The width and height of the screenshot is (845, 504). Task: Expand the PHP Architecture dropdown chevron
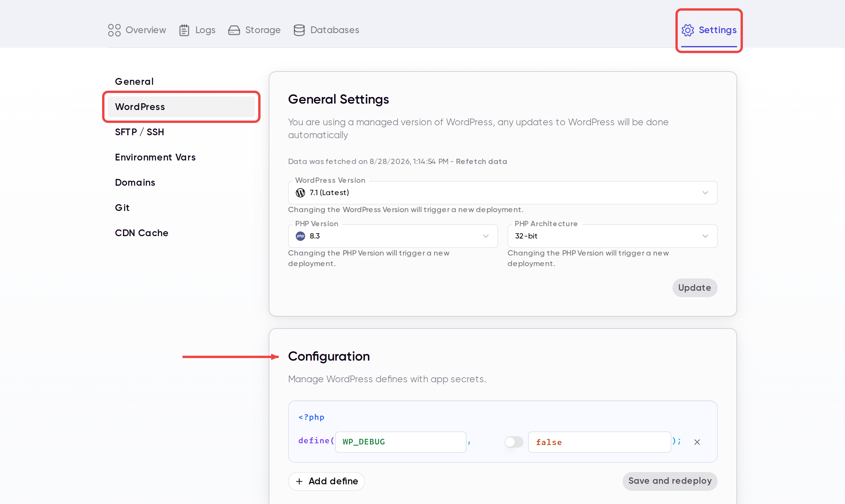(705, 236)
